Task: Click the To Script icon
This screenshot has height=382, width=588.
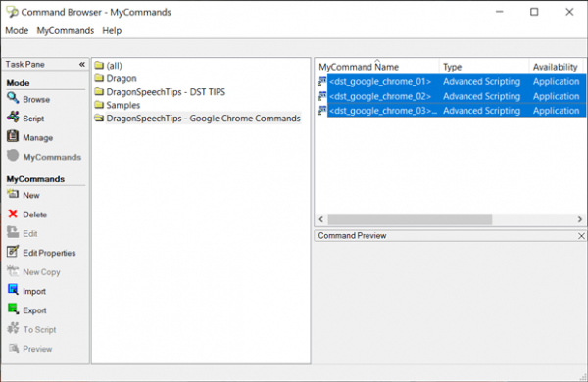Action: [13, 328]
